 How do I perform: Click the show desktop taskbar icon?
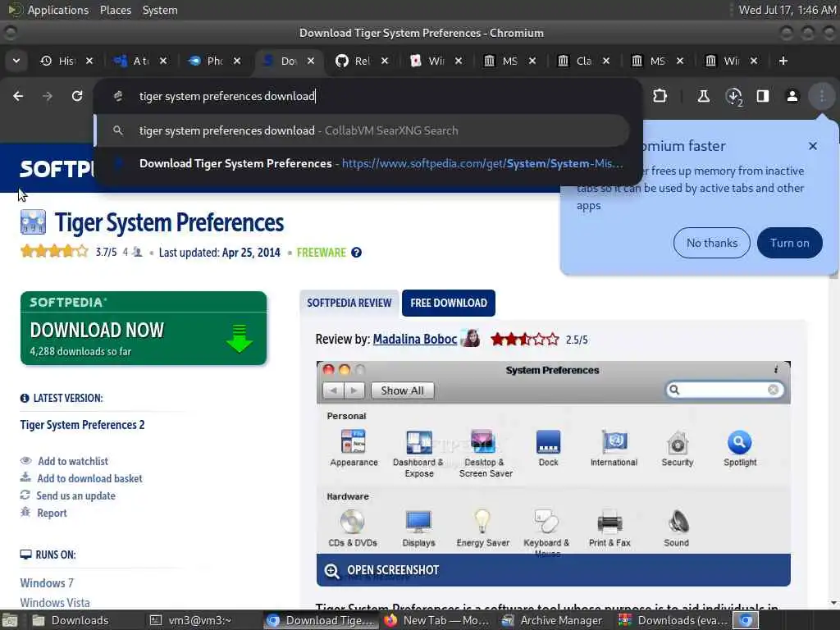click(x=10, y=621)
